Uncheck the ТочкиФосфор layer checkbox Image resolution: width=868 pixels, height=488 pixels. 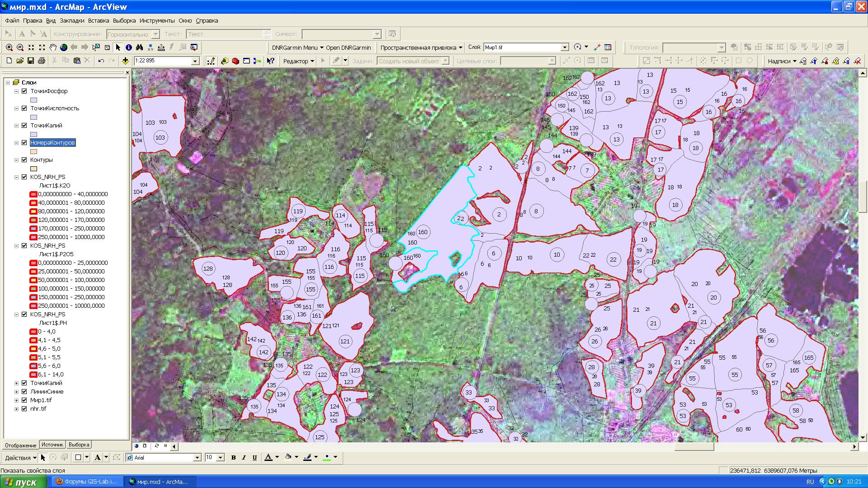click(24, 91)
